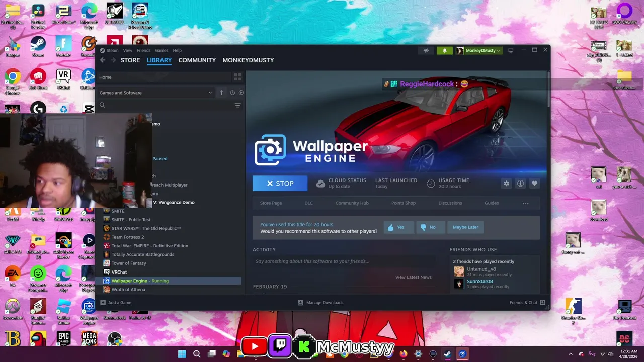Open the DLC link
Screen dimensions: 644x362
tap(308, 203)
